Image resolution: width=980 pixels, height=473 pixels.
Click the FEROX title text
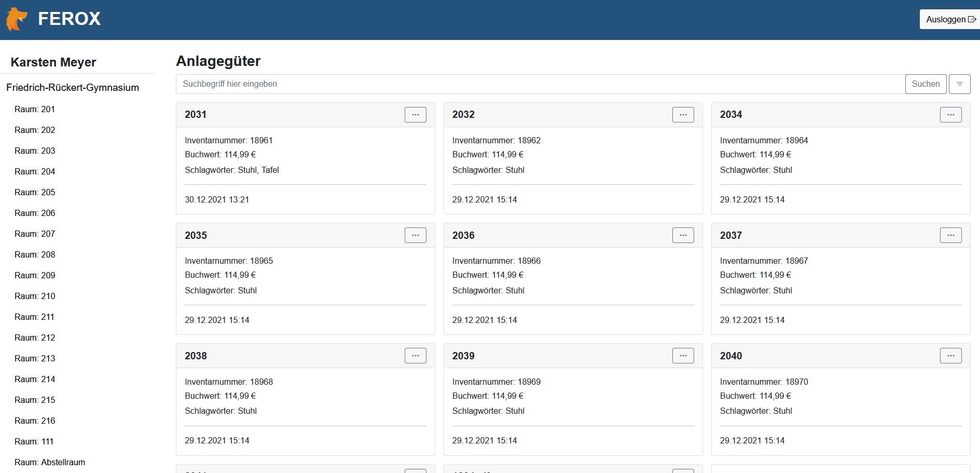pyautogui.click(x=69, y=19)
